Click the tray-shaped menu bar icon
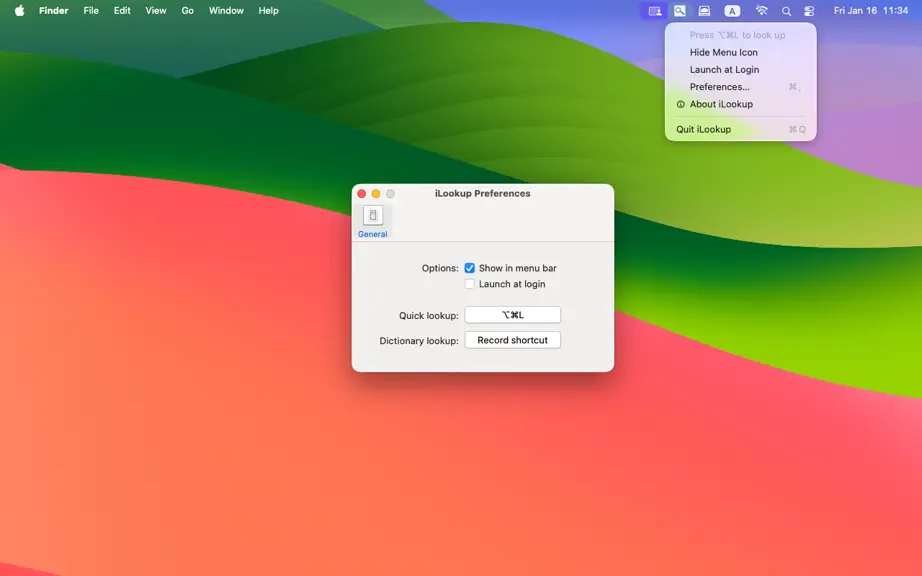922x576 pixels. (x=704, y=11)
